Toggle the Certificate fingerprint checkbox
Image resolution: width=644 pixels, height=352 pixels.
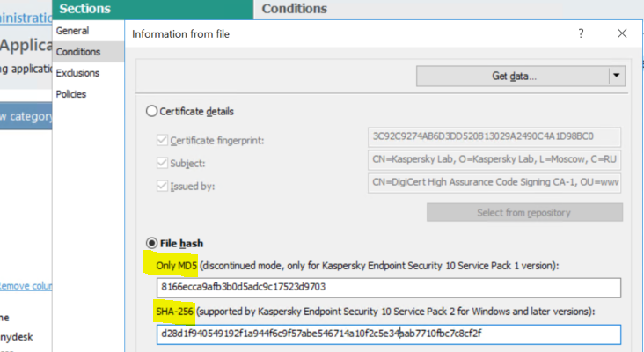tap(162, 140)
